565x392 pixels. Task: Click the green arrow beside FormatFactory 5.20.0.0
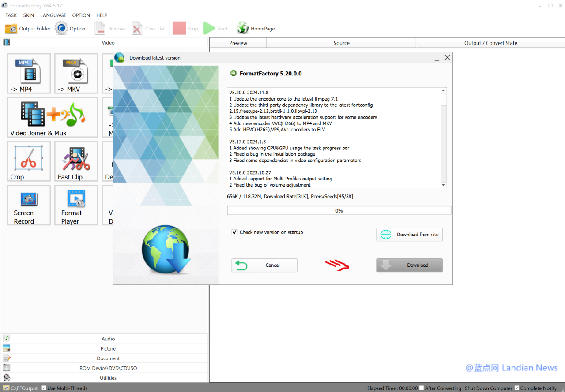pos(234,73)
